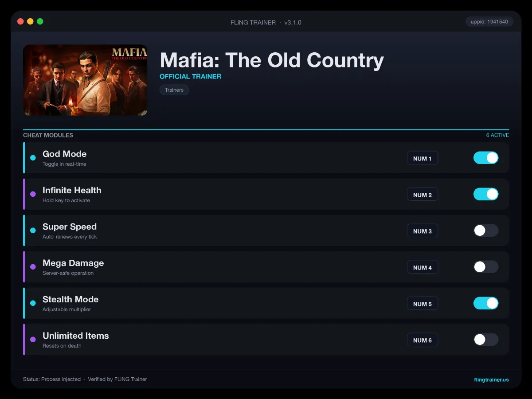Click the NUM 1 hotkey button
532x399 pixels.
tap(422, 158)
